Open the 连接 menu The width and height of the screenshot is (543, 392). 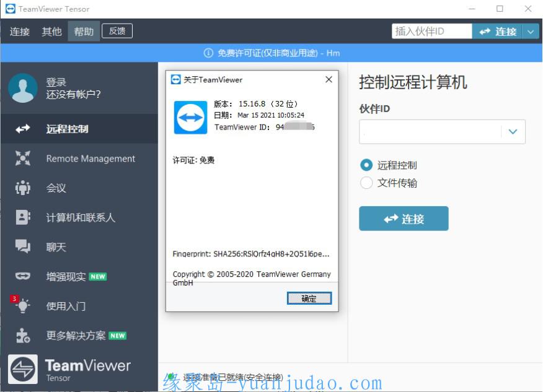pos(19,32)
